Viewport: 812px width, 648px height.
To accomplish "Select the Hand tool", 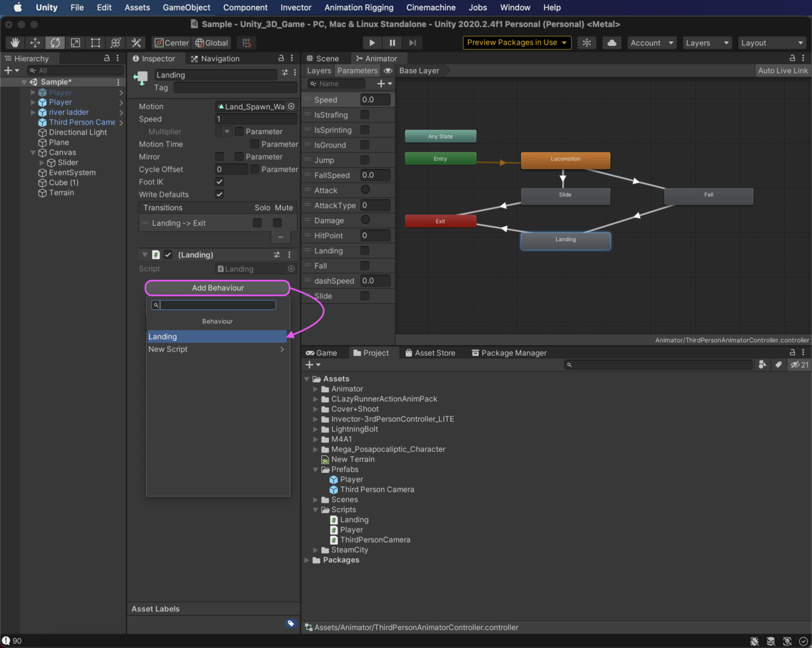I will pos(15,43).
